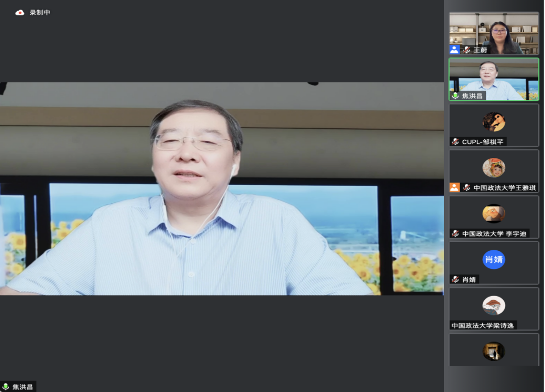The height and width of the screenshot is (392, 545).
Task: Click muted mic icon beside CUPL-邹祺芊
Action: [x=456, y=142]
